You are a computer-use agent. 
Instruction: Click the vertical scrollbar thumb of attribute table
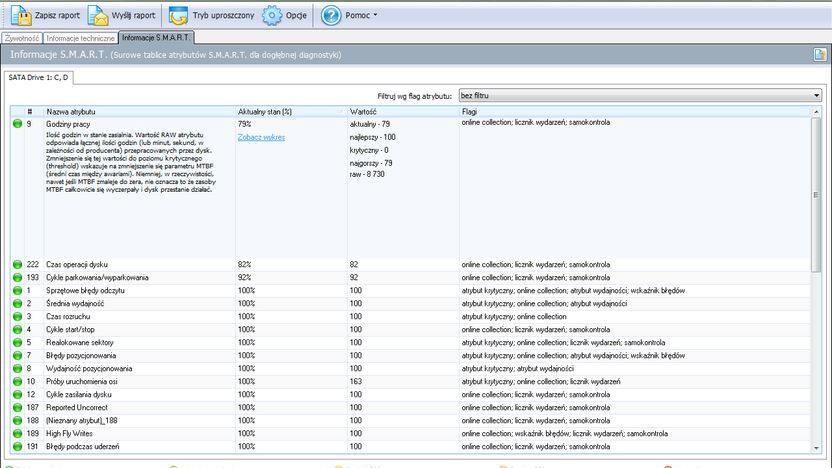816,195
